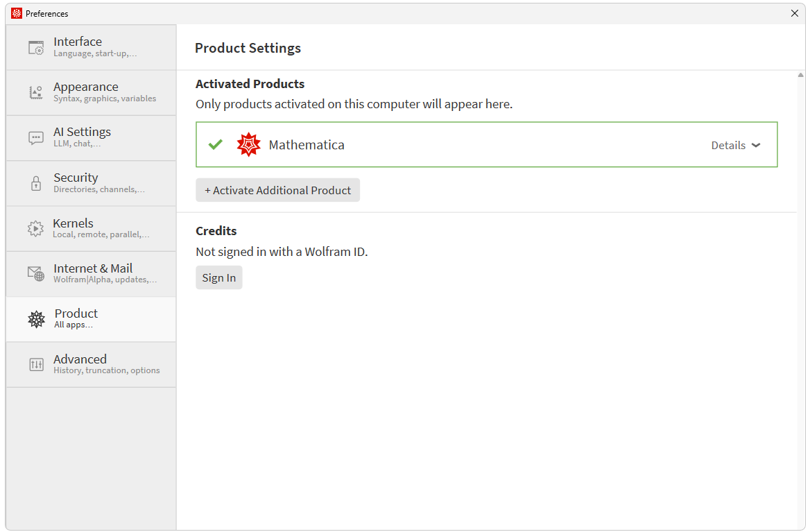
Task: Go to the Security tab
Action: click(91, 183)
